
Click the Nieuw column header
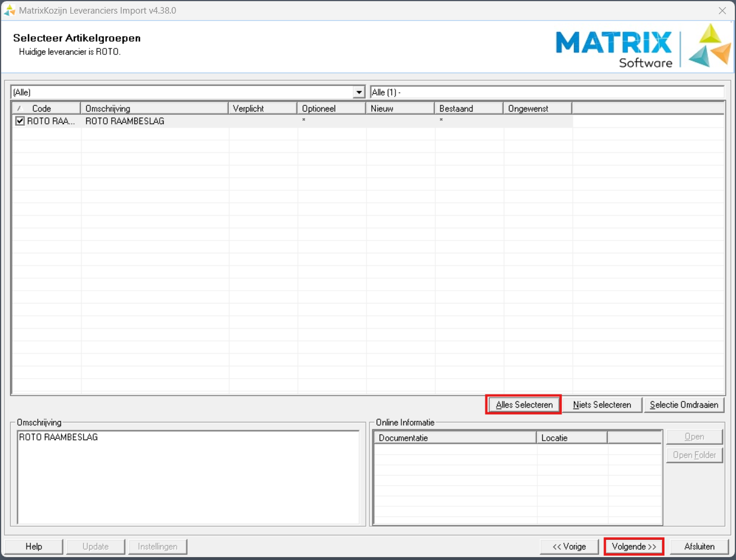(400, 108)
